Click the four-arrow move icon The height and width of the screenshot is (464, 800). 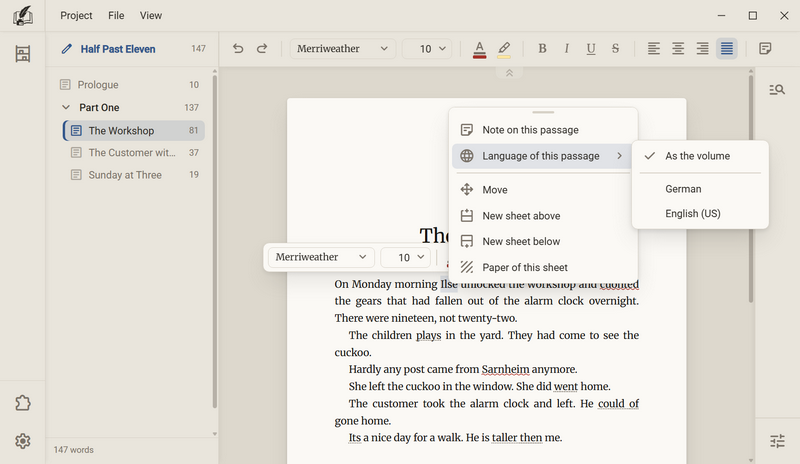tap(466, 190)
